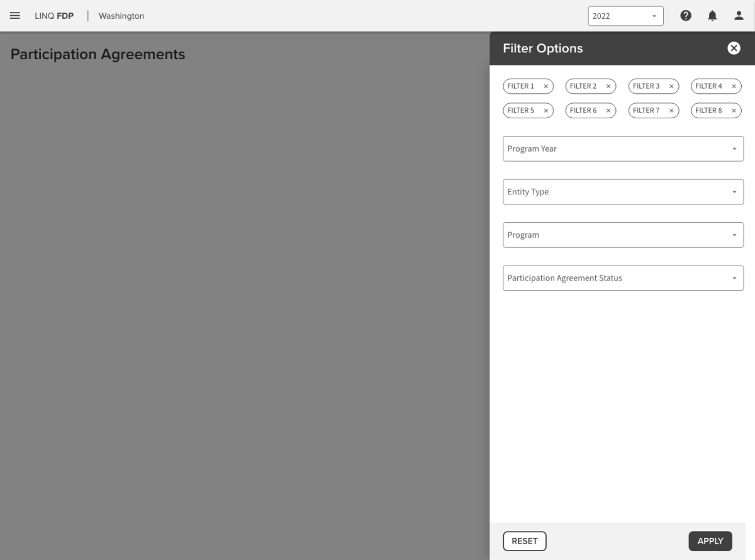
Task: Open the hamburger navigation menu
Action: [x=15, y=16]
